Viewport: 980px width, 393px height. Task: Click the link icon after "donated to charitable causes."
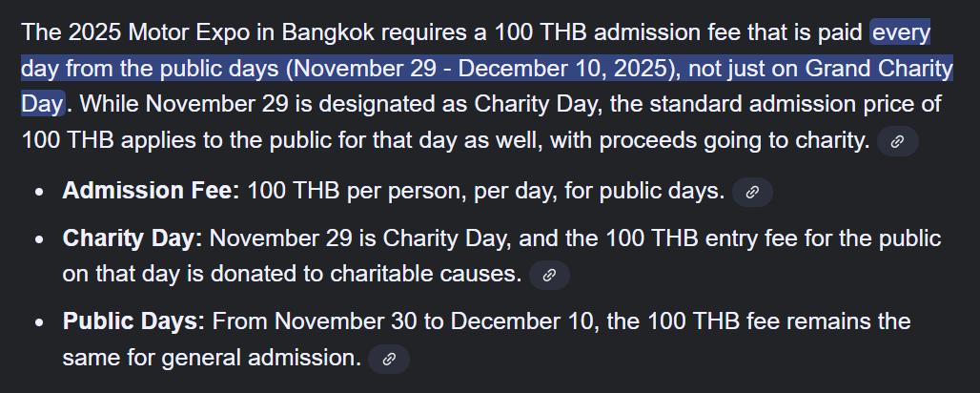point(548,276)
